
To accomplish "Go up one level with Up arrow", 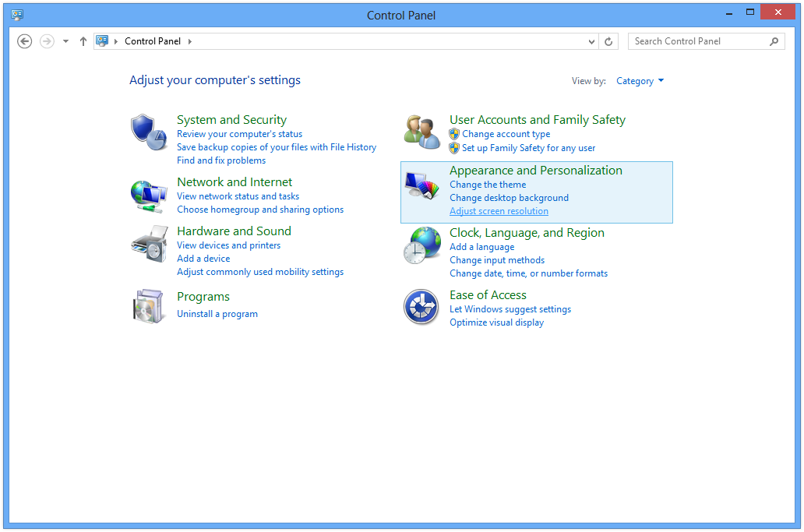I will click(83, 41).
